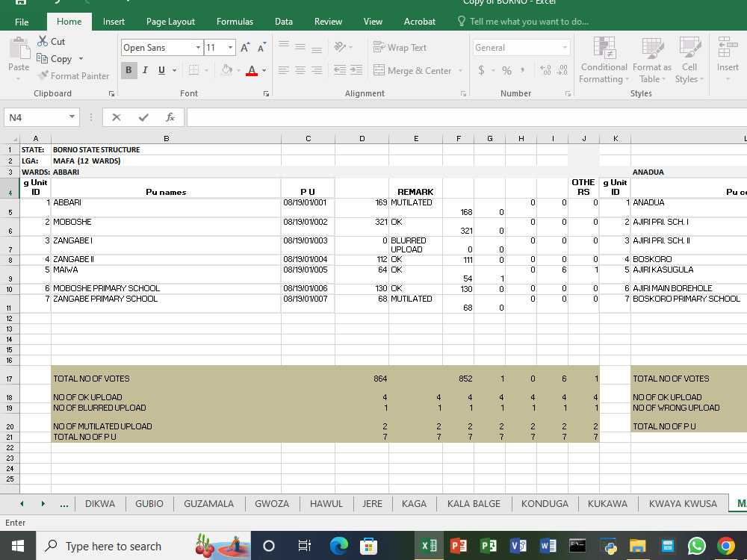This screenshot has height=560, width=747.
Task: Apply fill color with paint bucket
Action: (227, 70)
